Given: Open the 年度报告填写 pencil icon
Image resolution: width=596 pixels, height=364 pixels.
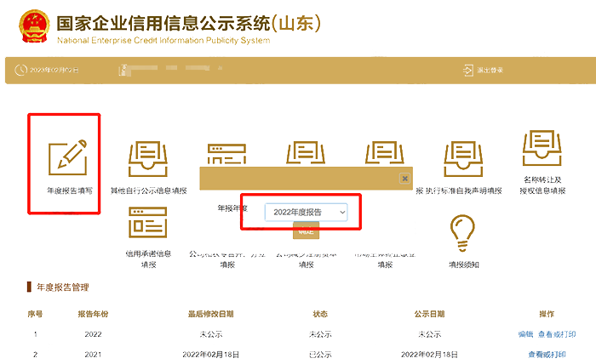Looking at the screenshot, I should click(67, 157).
